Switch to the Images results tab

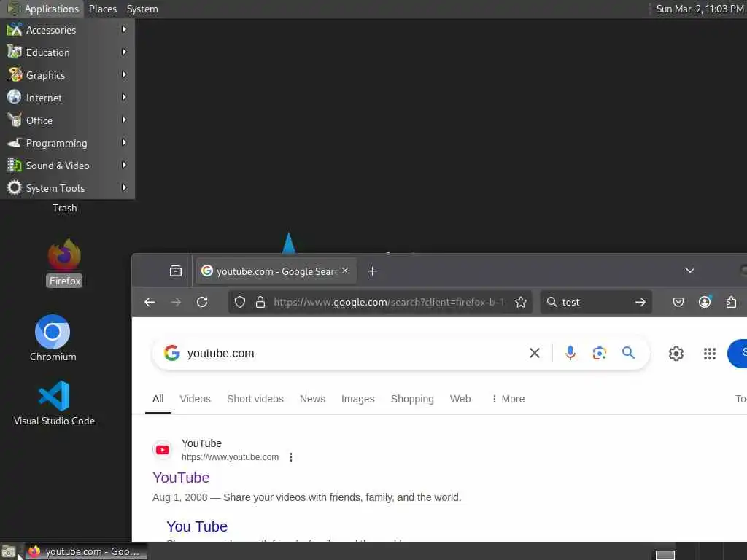click(x=357, y=399)
